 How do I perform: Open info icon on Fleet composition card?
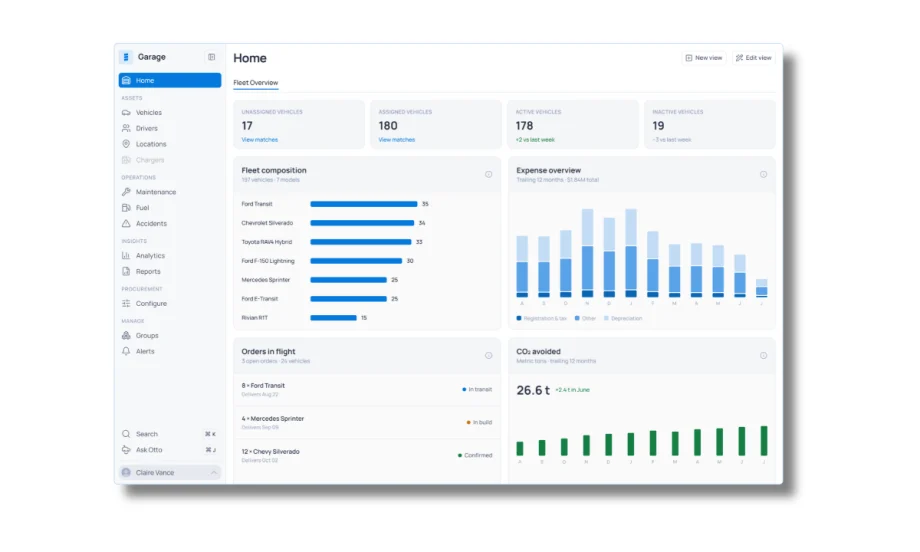(x=488, y=174)
